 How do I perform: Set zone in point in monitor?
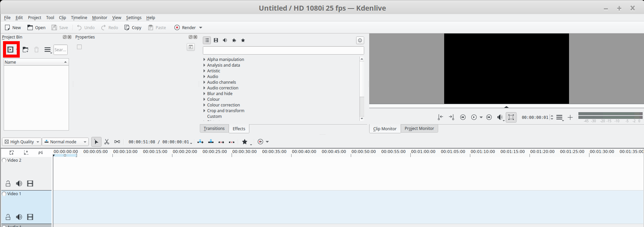pyautogui.click(x=440, y=117)
